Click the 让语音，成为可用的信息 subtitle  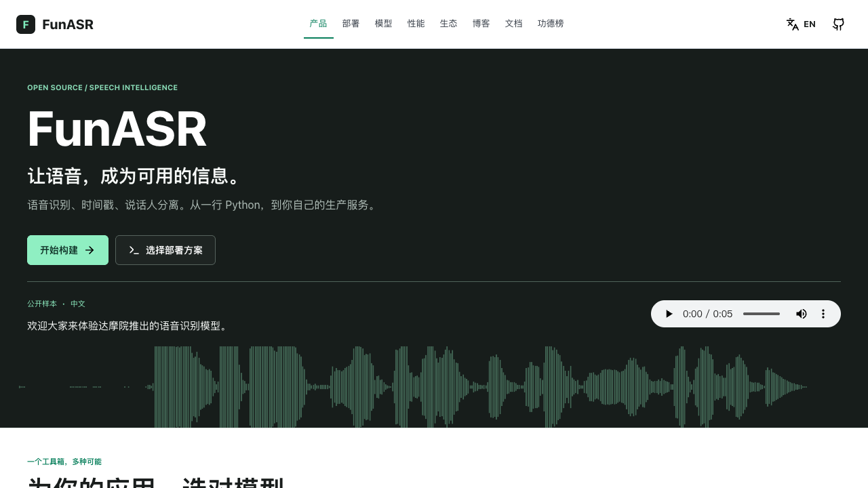[135, 176]
